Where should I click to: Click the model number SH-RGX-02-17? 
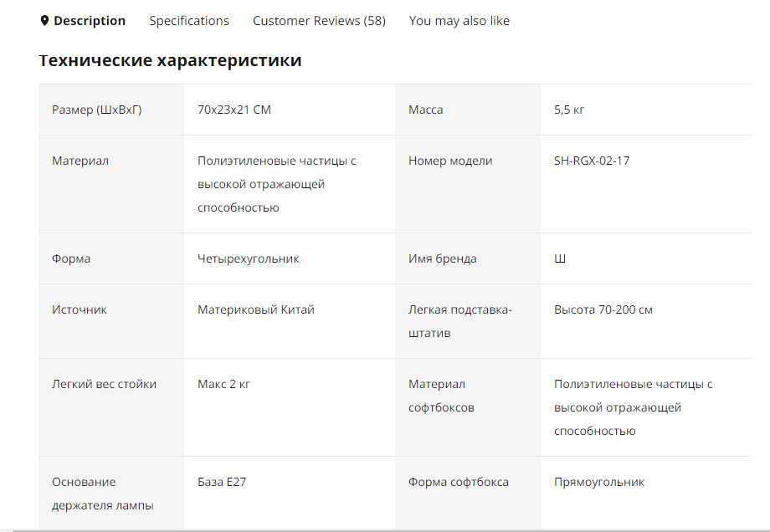coord(591,161)
